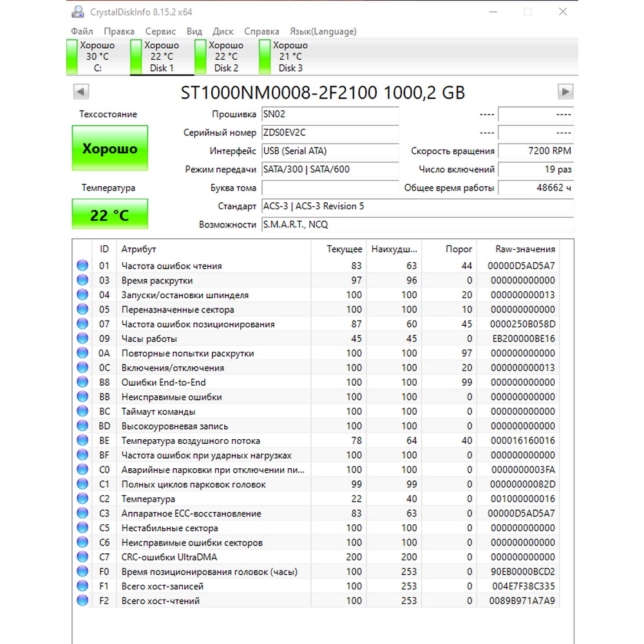Click status orb for attribute 05 reallocated sectors

coord(82,309)
